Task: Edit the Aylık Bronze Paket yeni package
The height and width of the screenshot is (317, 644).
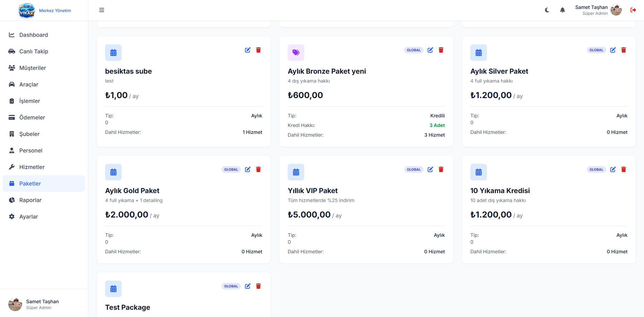Action: pos(430,50)
